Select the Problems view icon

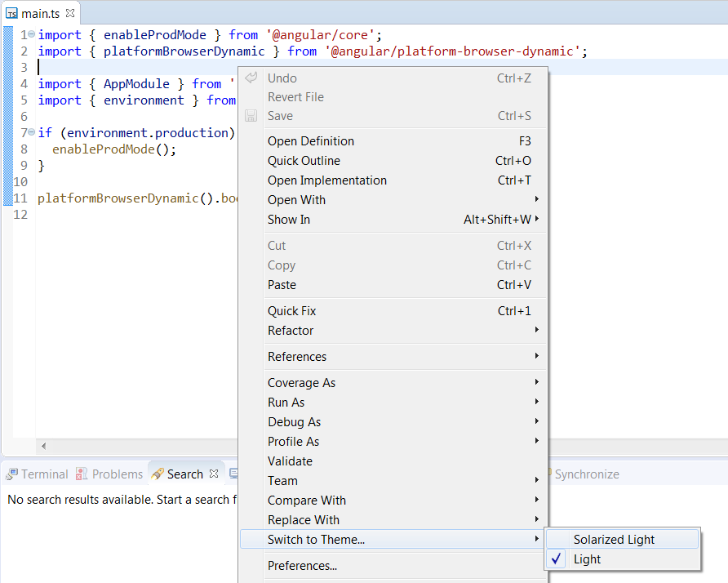[80, 474]
